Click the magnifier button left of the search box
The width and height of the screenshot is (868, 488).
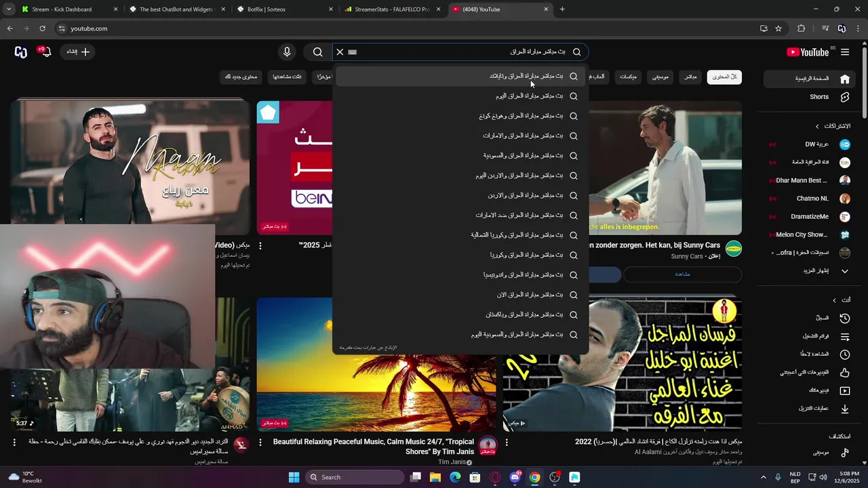click(x=317, y=52)
